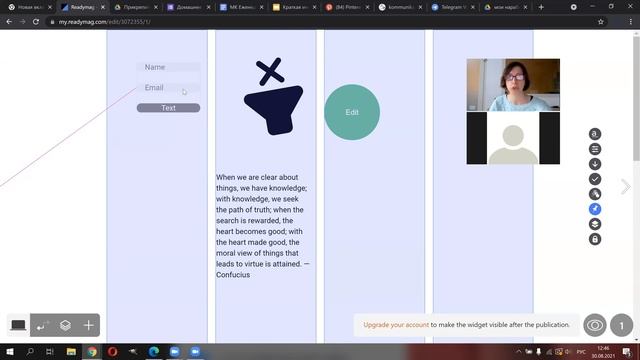Click the undo arrow in bottom toolbar
This screenshot has height=360, width=640.
click(x=42, y=325)
